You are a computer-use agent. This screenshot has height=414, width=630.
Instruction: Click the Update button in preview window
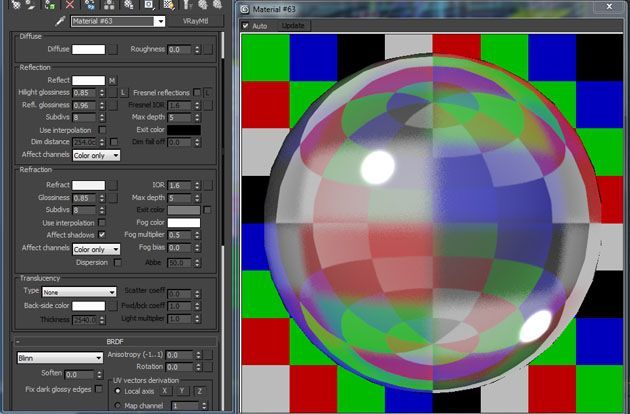[293, 25]
